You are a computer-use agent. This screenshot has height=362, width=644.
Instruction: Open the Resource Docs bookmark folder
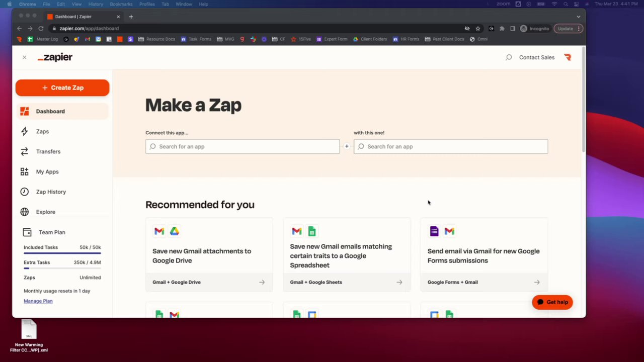pyautogui.click(x=156, y=39)
